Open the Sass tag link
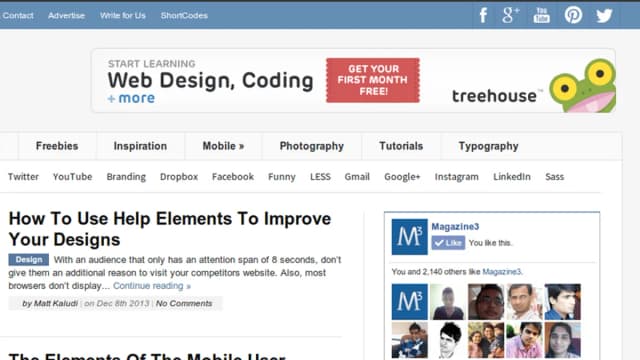 coord(554,177)
